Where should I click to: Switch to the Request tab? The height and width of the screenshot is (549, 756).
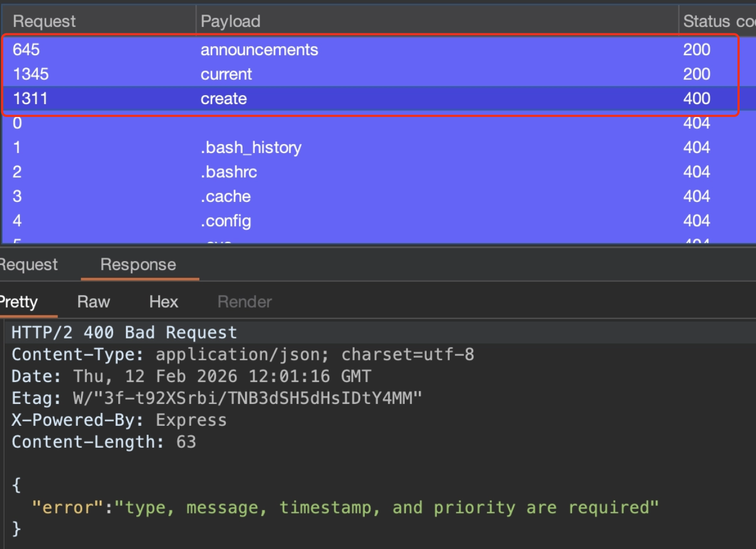(x=29, y=265)
